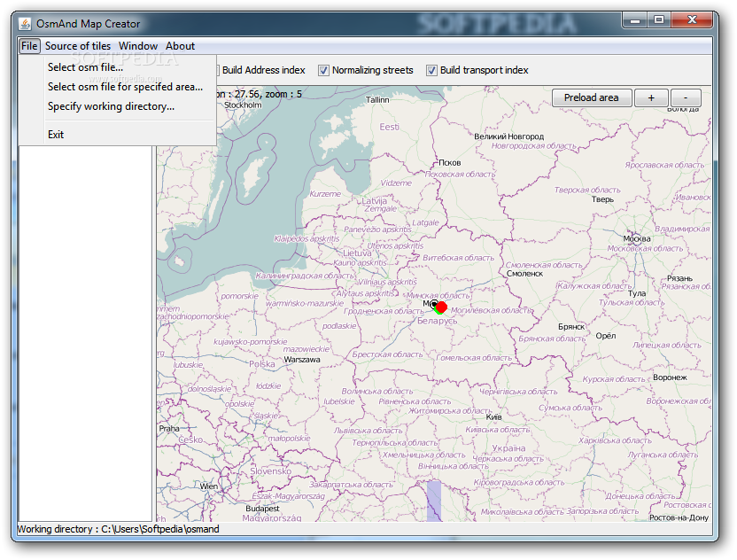Click the Воронеж label on the map
Viewport: 737px width, 560px height.
(670, 377)
